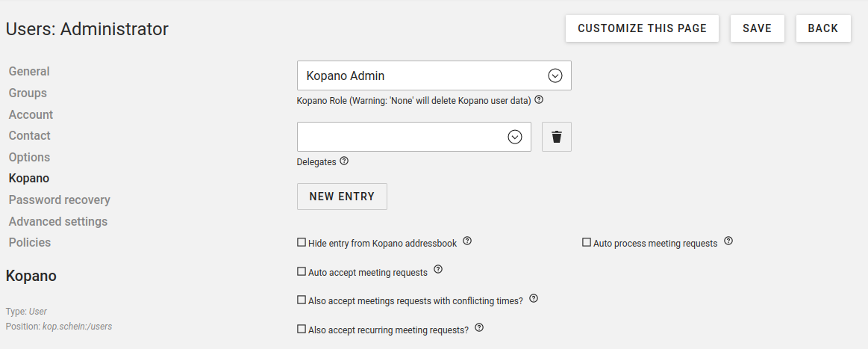
Task: Show help for recurring meeting requests option
Action: tap(479, 327)
